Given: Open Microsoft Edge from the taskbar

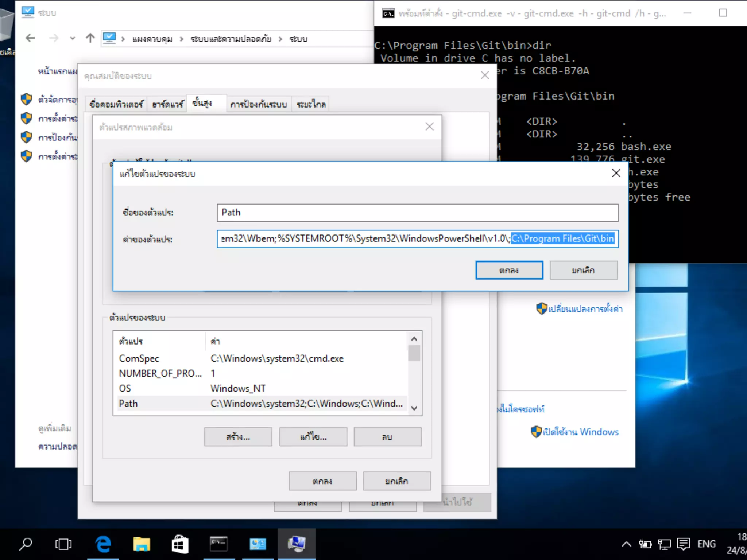Looking at the screenshot, I should [103, 544].
